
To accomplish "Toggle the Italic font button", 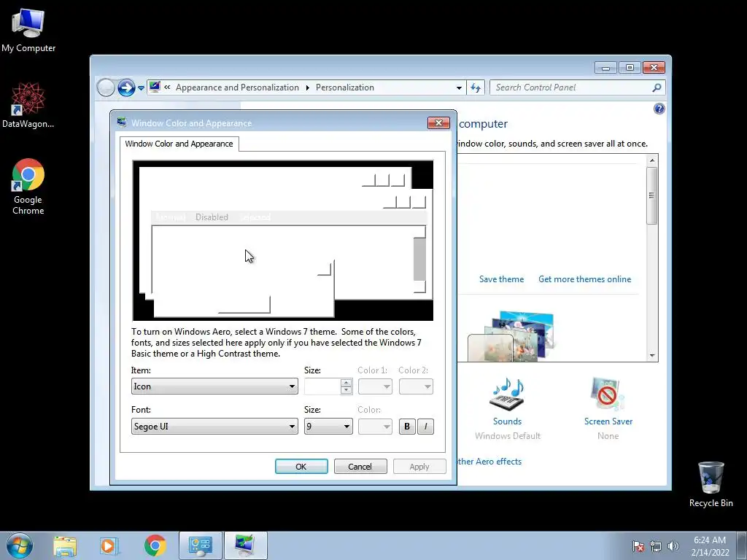I will (x=425, y=426).
